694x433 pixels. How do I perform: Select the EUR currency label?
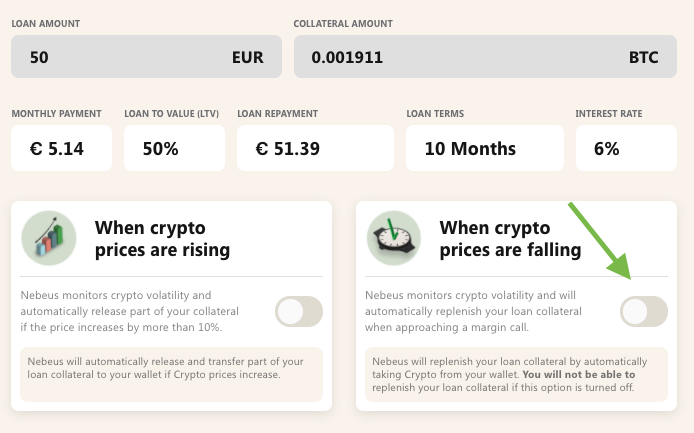point(247,57)
